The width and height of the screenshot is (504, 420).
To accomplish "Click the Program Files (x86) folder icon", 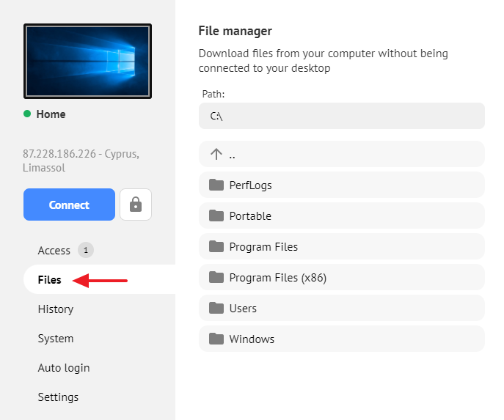I will pos(216,277).
